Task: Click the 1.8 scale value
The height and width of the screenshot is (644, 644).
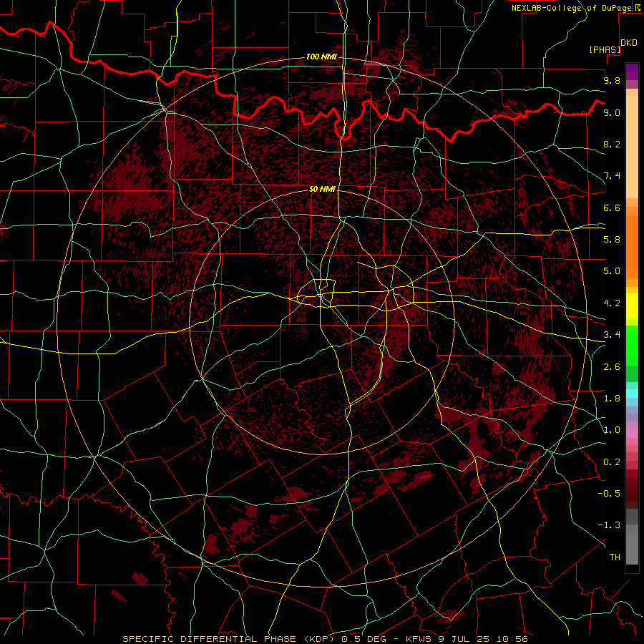Action: 612,399
